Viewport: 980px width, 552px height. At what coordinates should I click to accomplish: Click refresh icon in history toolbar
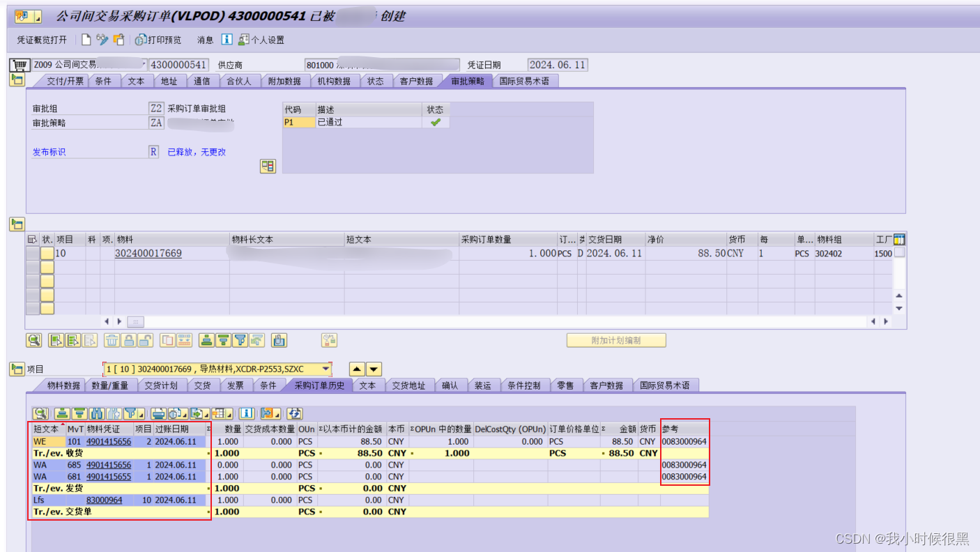click(x=296, y=413)
